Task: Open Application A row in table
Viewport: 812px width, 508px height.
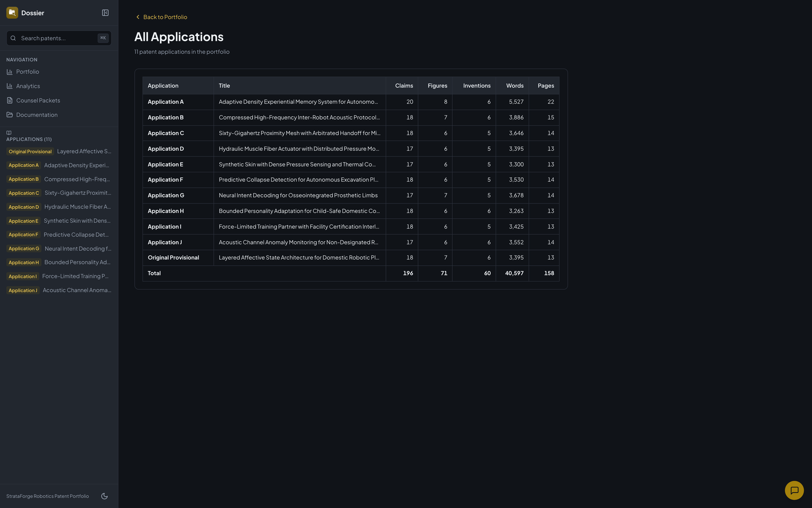Action: (351, 102)
